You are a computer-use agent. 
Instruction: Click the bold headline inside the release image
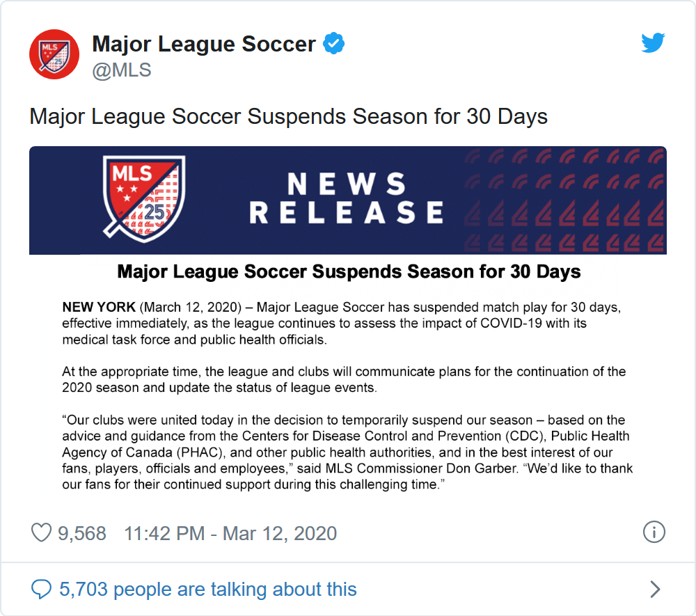pyautogui.click(x=349, y=271)
